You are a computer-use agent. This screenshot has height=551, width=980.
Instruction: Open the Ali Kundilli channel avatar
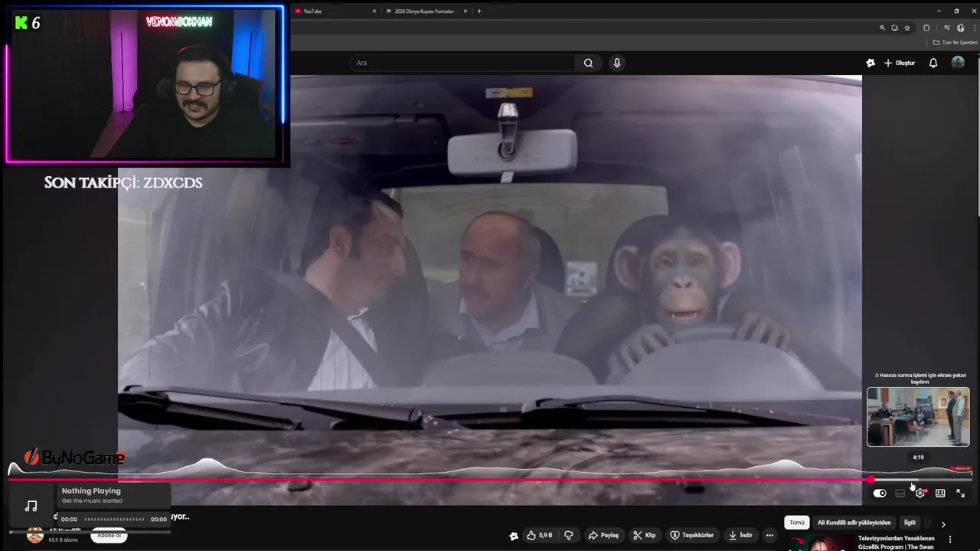pos(34,535)
